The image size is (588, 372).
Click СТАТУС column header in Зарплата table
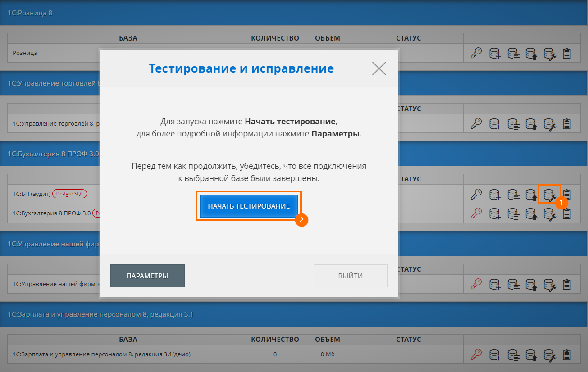point(408,339)
